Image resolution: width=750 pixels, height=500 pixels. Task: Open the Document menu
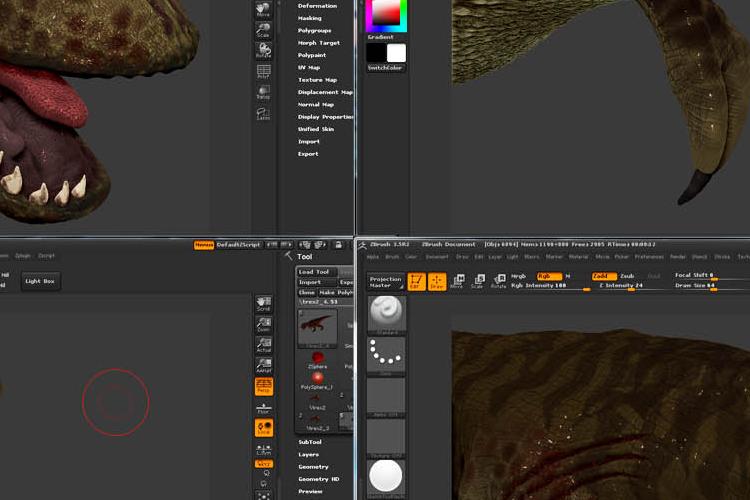[437, 257]
